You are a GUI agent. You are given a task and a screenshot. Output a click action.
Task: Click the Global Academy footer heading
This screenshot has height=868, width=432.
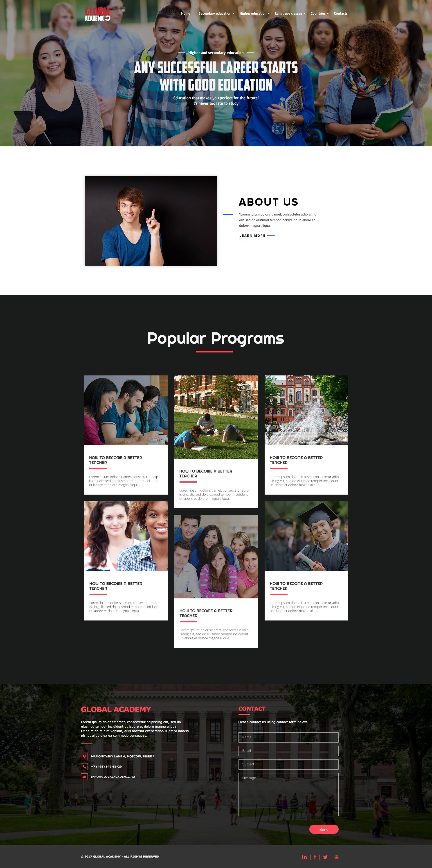[x=116, y=709]
